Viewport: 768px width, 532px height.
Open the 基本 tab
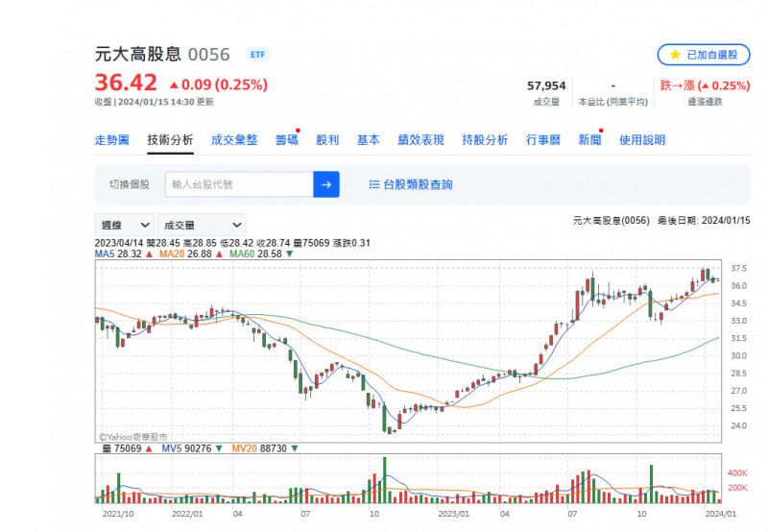pyautogui.click(x=369, y=140)
